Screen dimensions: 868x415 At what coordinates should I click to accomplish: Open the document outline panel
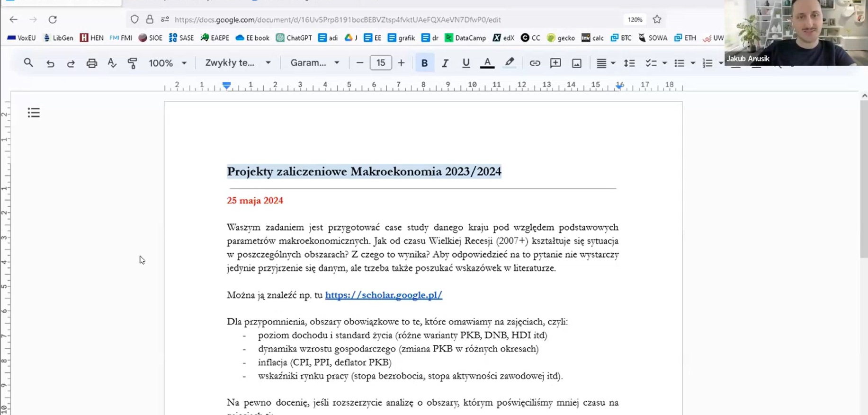tap(34, 113)
